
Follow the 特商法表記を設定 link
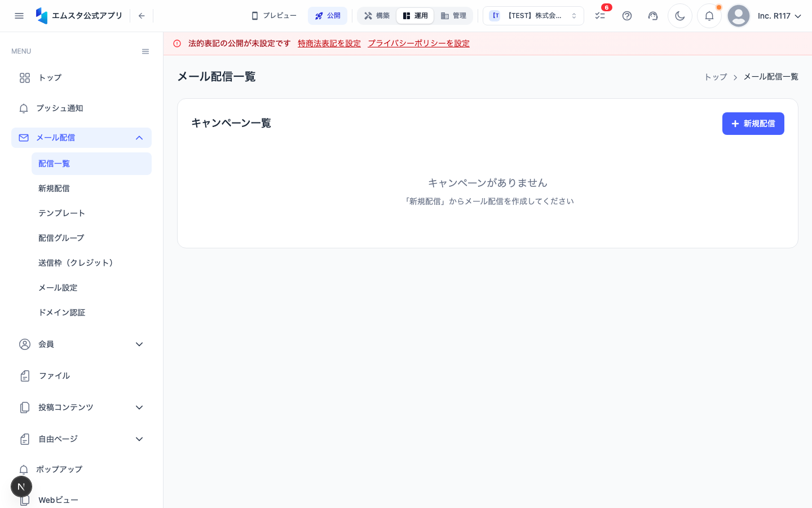coord(329,43)
